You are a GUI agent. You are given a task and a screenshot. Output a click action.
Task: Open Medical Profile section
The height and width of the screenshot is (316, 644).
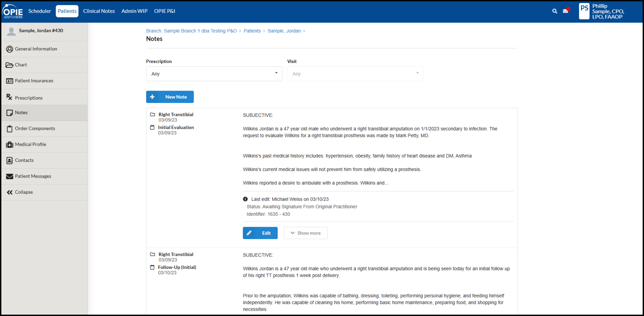click(44, 145)
